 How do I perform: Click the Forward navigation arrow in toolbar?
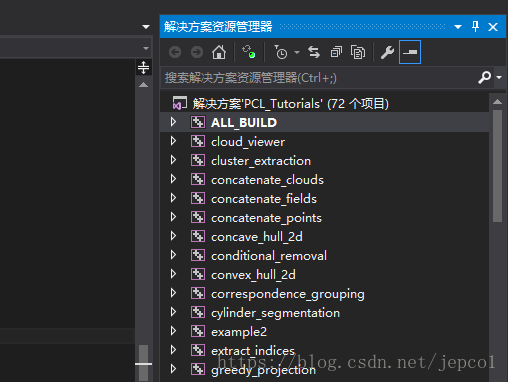[x=197, y=52]
